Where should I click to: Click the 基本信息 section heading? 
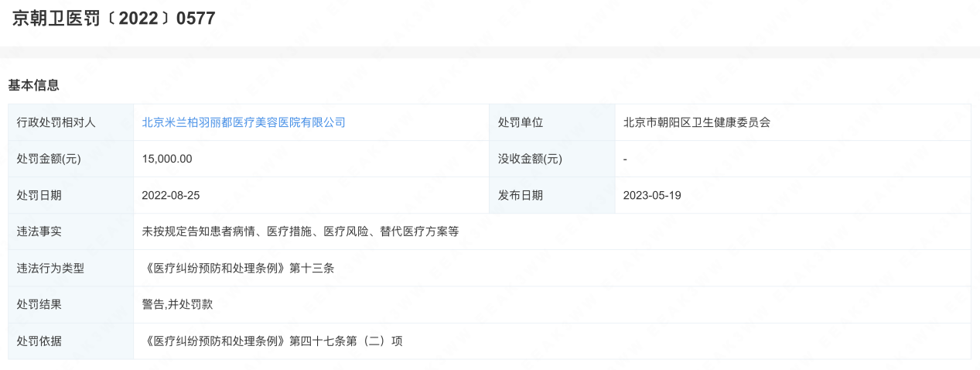[33, 85]
